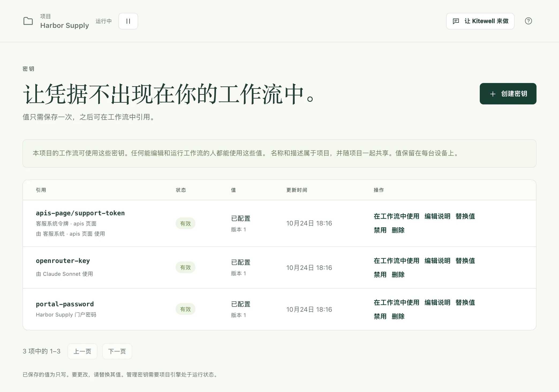
Task: Click the 有效 badge for apis-page/support-token
Action: (186, 223)
